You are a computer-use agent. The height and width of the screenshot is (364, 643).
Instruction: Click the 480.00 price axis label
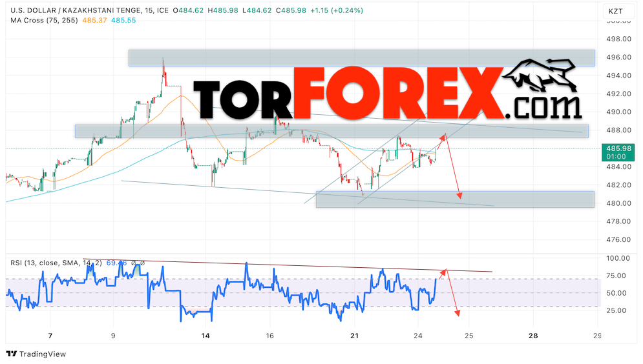[x=619, y=203]
